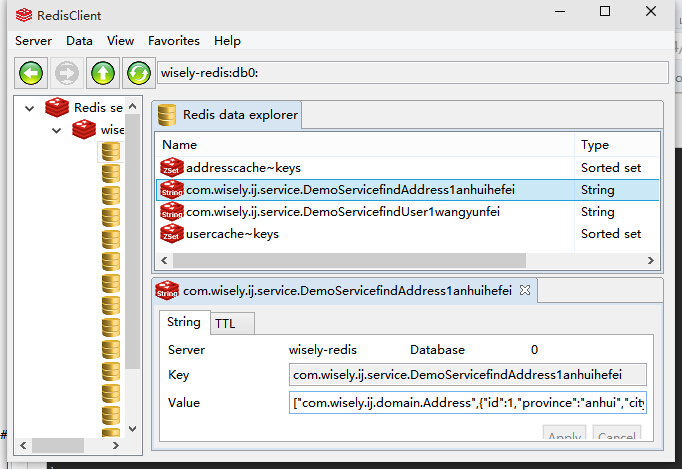Click the green back arrow toolbar button
682x469 pixels.
click(32, 73)
